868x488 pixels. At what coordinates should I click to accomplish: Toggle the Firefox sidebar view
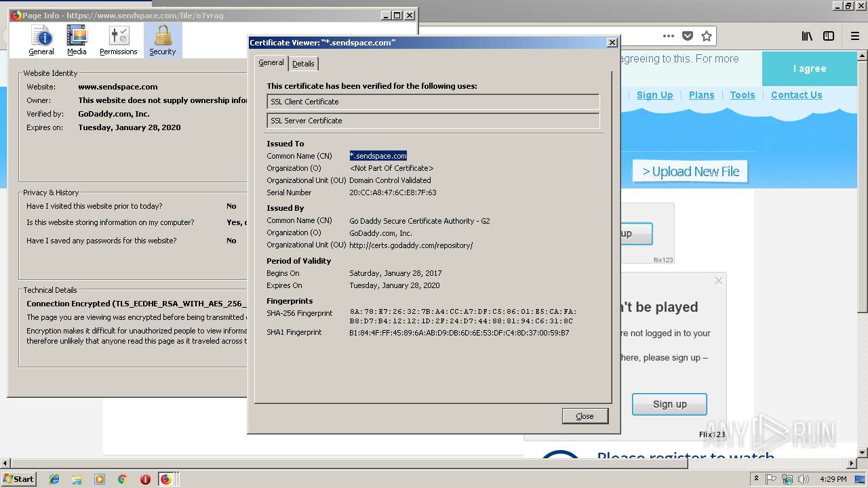click(829, 36)
